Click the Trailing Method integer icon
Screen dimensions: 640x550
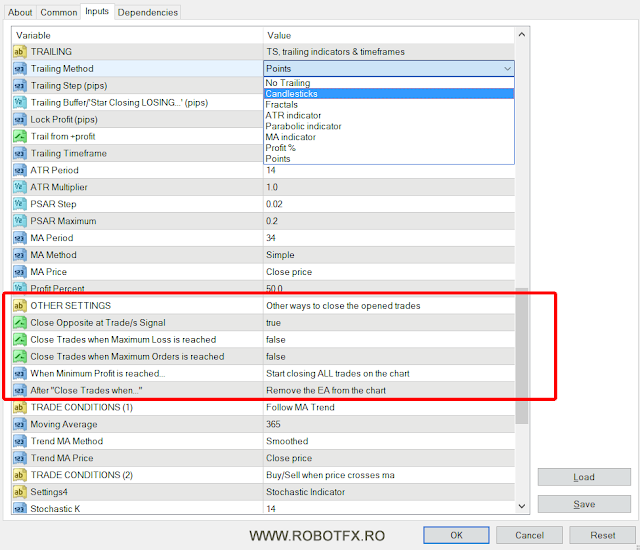[19, 69]
